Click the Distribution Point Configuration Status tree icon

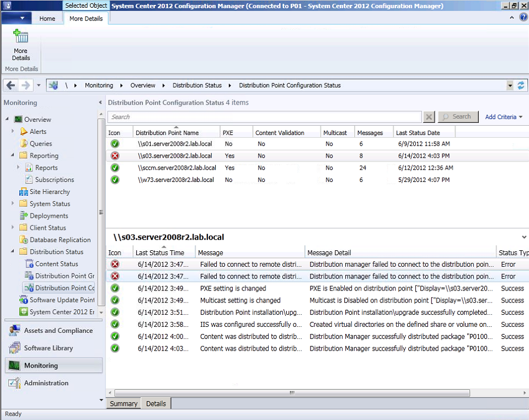pos(29,288)
